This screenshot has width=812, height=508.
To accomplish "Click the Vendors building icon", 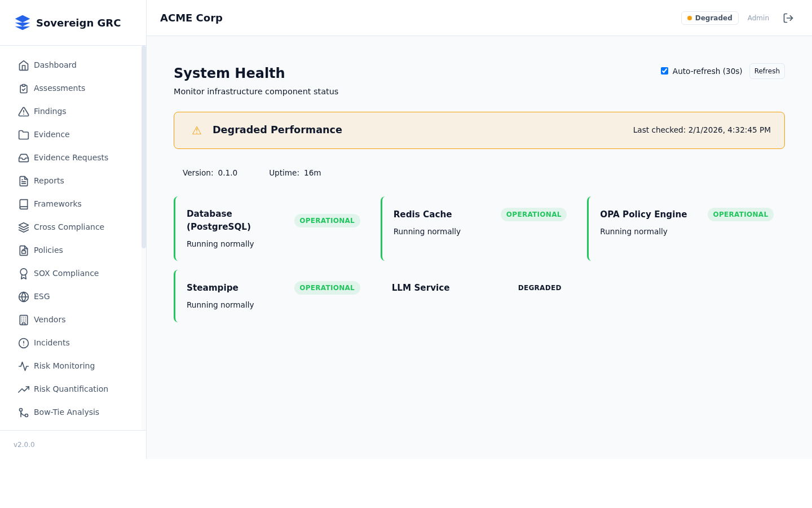I will point(24,319).
